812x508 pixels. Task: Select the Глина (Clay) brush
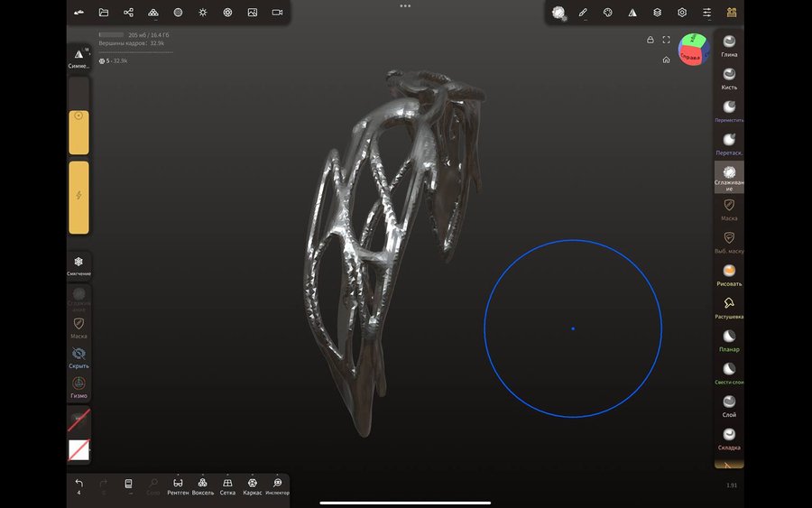click(729, 42)
